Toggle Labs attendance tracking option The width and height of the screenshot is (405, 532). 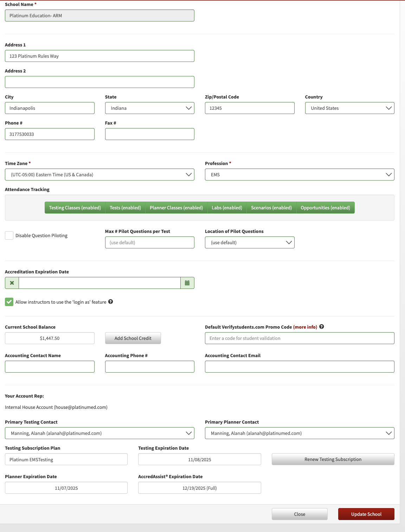227,208
